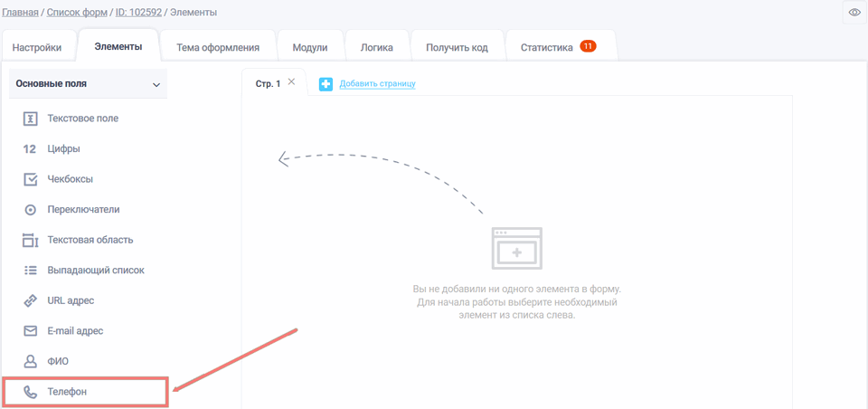Viewport: 868px width, 409px height.
Task: Open Список форм breadcrumb link
Action: point(76,13)
